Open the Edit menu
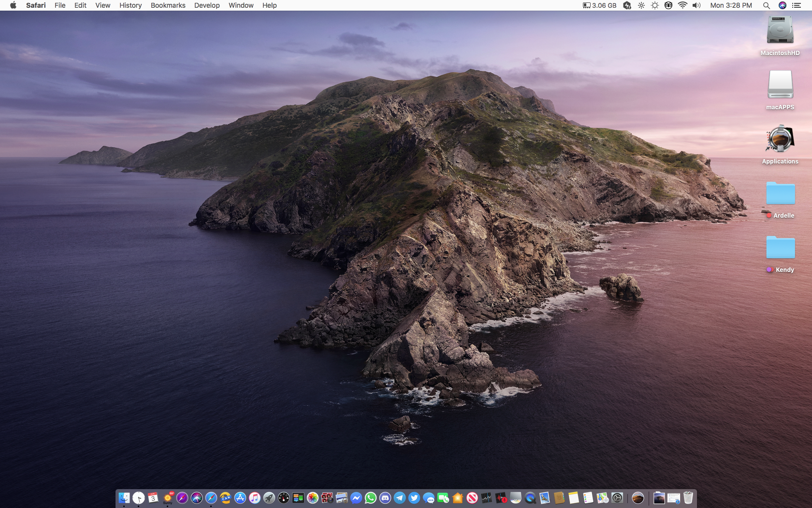This screenshot has width=812, height=508. [80, 5]
